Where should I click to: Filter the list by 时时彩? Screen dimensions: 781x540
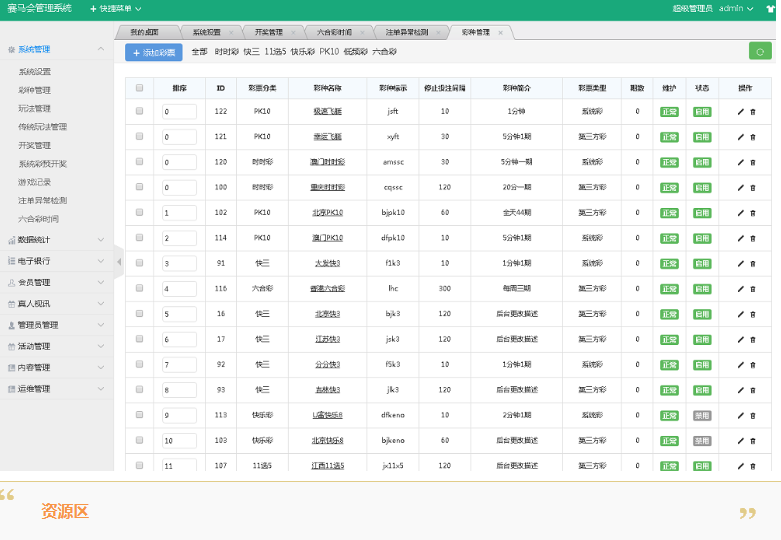coord(227,52)
